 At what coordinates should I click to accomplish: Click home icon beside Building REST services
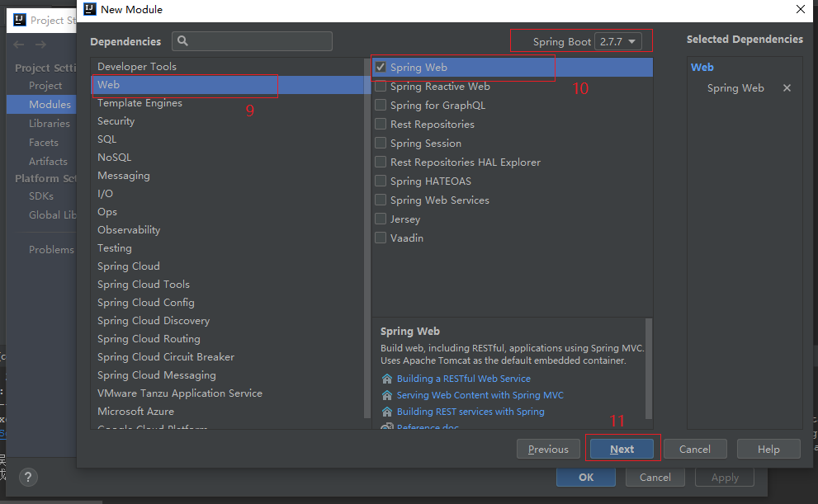coord(387,412)
